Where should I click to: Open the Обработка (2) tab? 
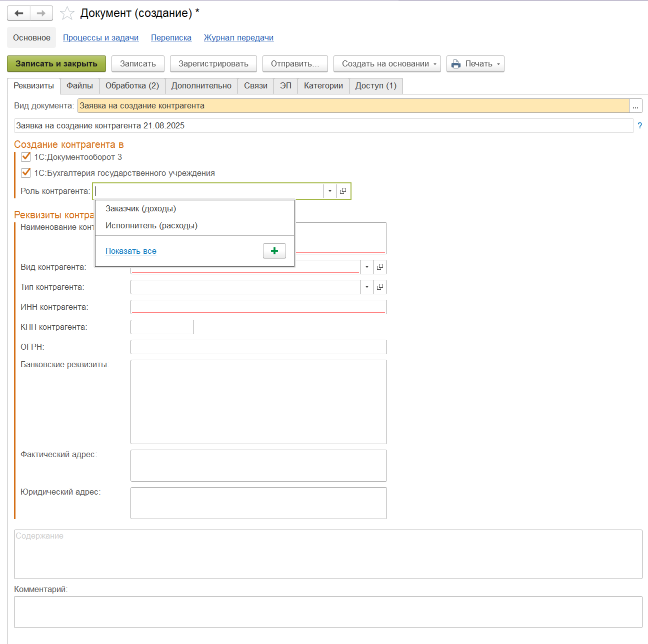click(x=132, y=86)
